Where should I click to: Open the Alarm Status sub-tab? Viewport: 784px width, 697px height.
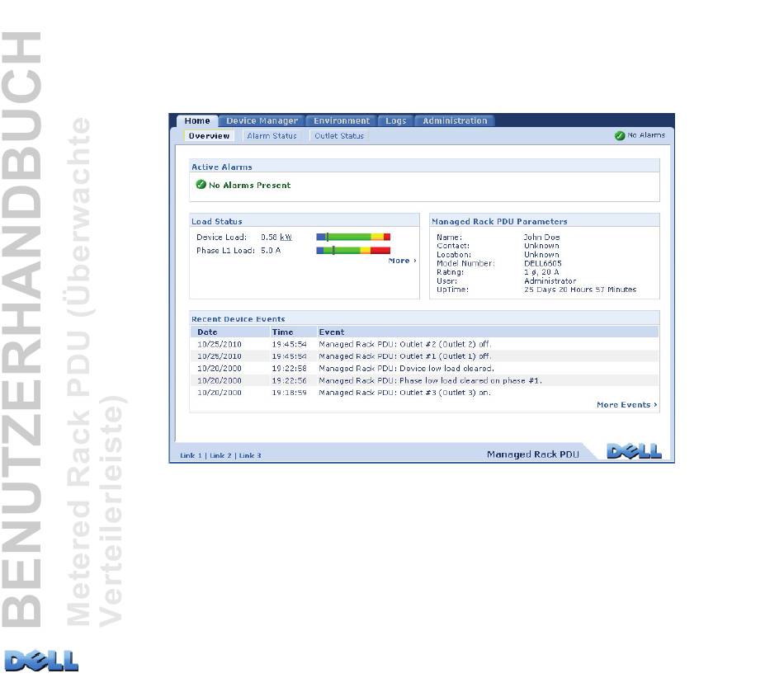pos(272,136)
